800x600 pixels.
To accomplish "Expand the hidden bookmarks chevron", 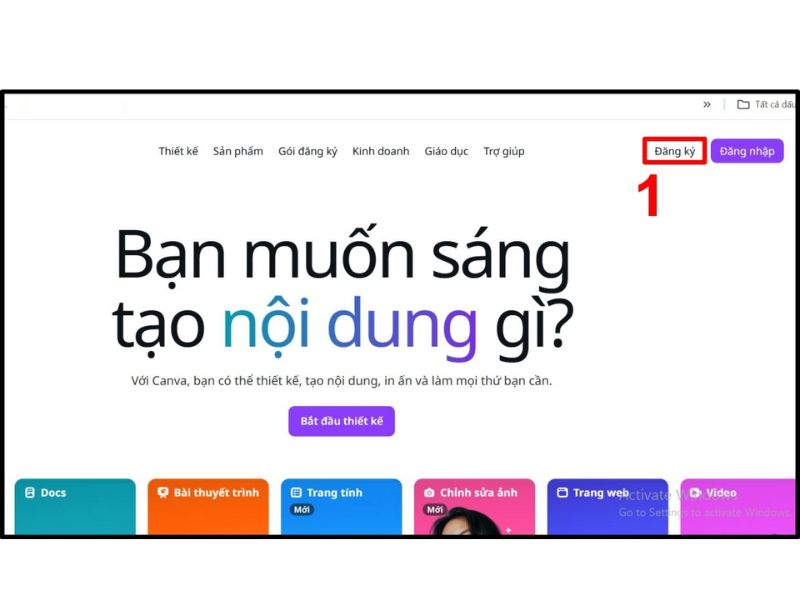I will tap(707, 103).
